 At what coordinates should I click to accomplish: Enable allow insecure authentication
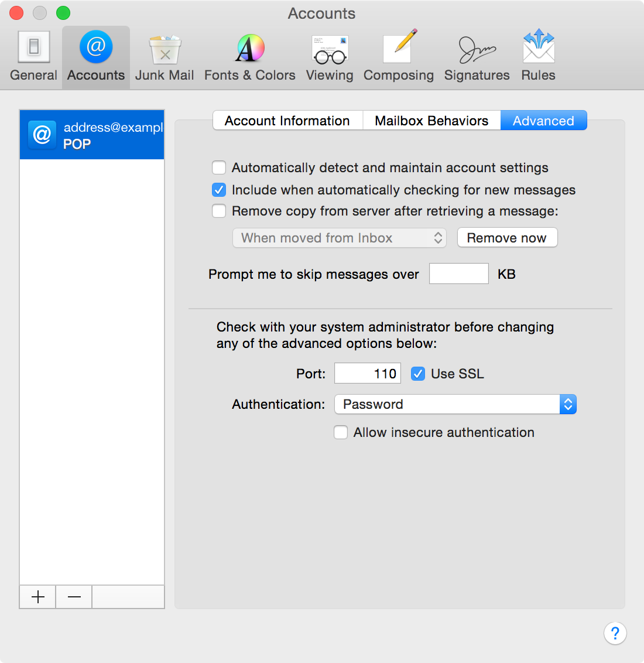(x=341, y=432)
